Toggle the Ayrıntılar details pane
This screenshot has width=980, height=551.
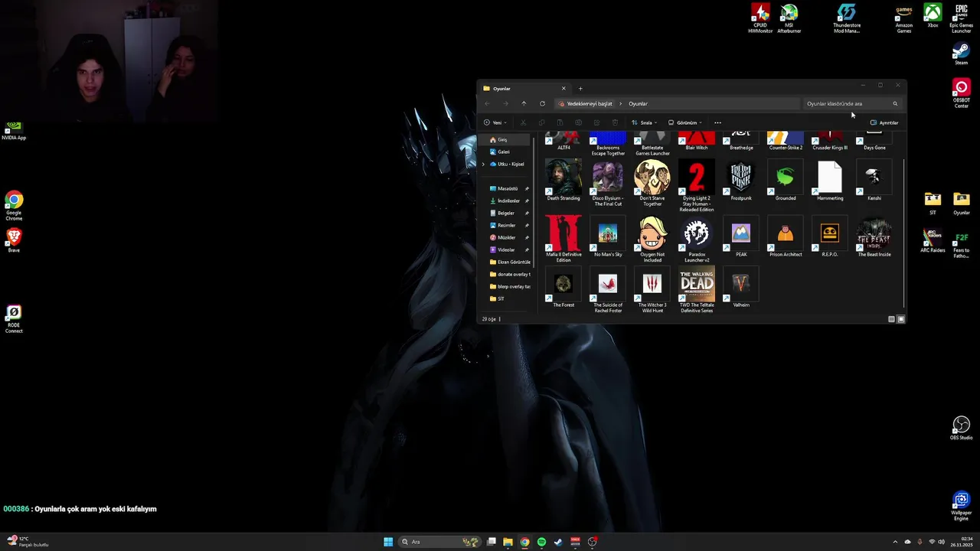point(884,122)
